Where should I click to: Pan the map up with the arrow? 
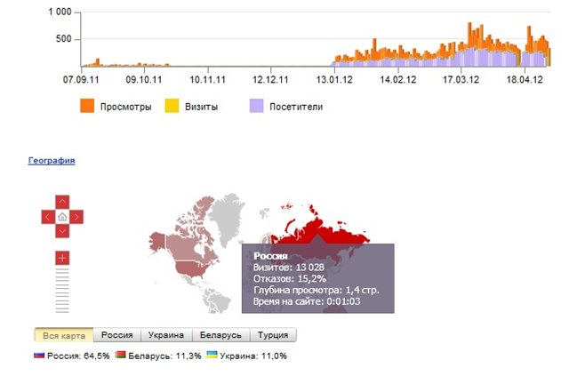(62, 201)
